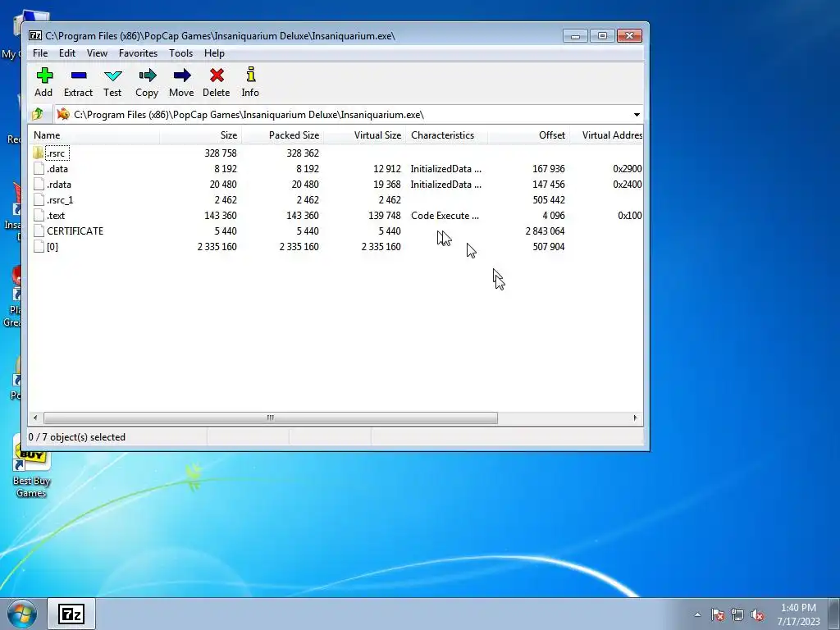Select the .rsrc folder name
This screenshot has height=630, width=840.
(56, 153)
